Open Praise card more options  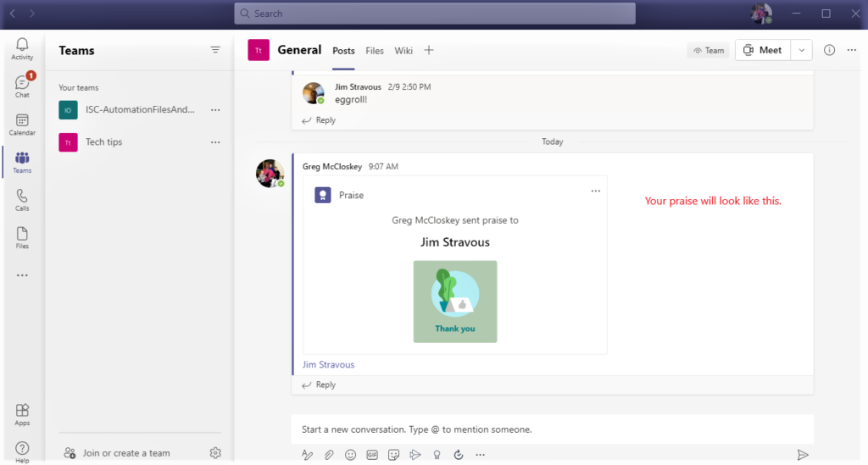pos(596,191)
